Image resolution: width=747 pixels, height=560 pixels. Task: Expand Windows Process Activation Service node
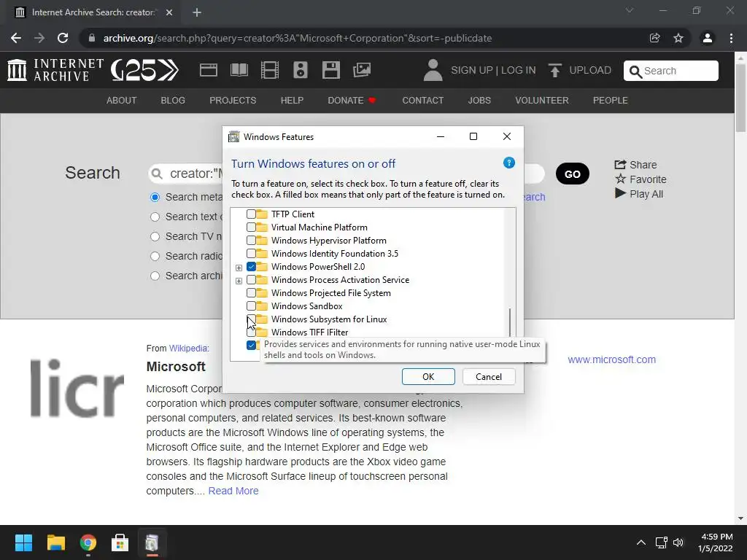pos(239,281)
